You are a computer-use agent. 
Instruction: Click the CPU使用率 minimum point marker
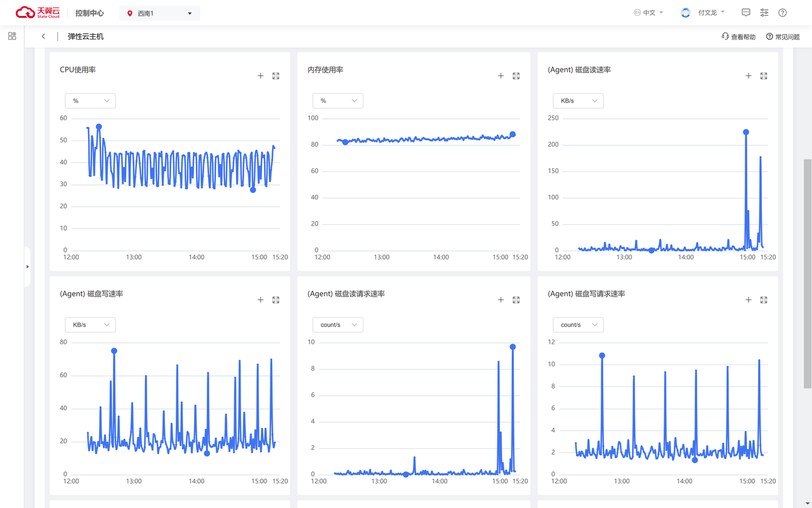pos(253,190)
